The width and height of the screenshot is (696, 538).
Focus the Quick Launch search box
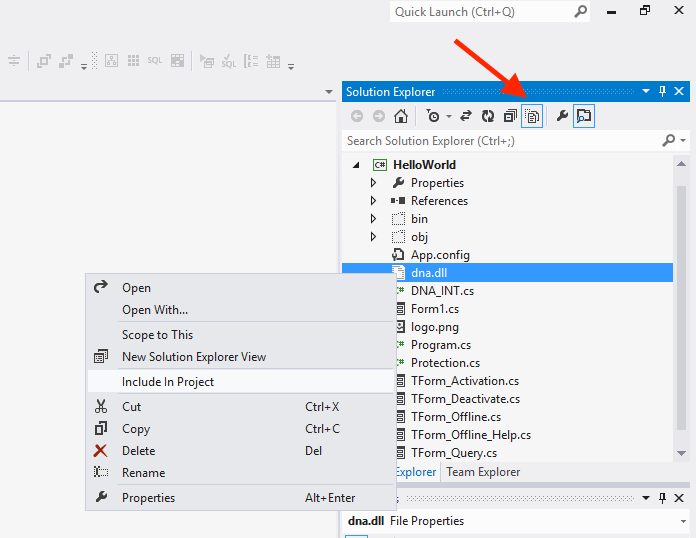[490, 12]
